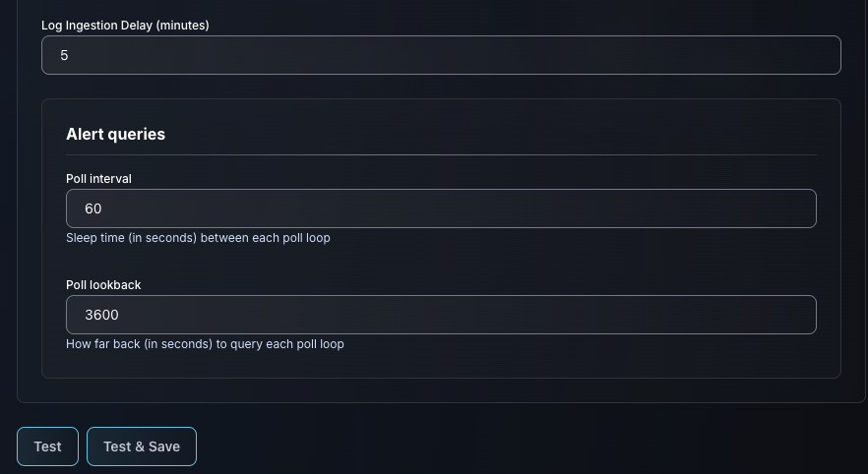Screen dimensions: 868x474
Task: Click the "Sleep time (in seconds)" helper text
Action: (x=131, y=238)
